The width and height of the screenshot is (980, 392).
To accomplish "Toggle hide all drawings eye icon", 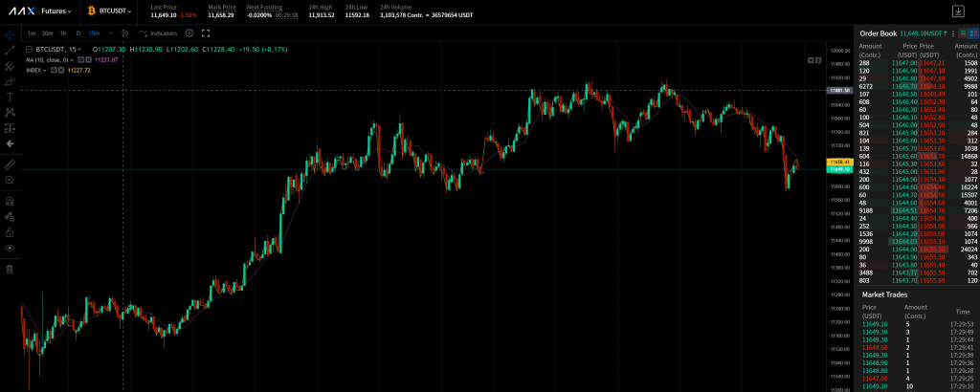I will coord(10,248).
